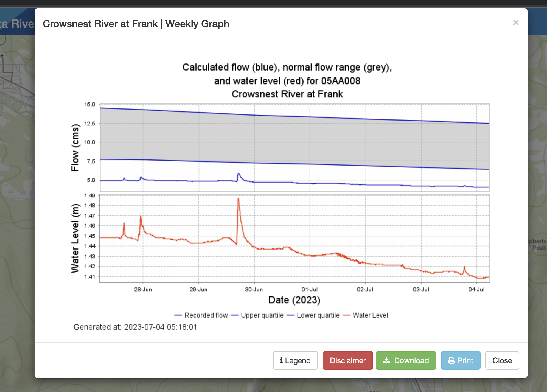Click the 30-Jun date axis label
Image resolution: width=547 pixels, height=392 pixels.
254,289
